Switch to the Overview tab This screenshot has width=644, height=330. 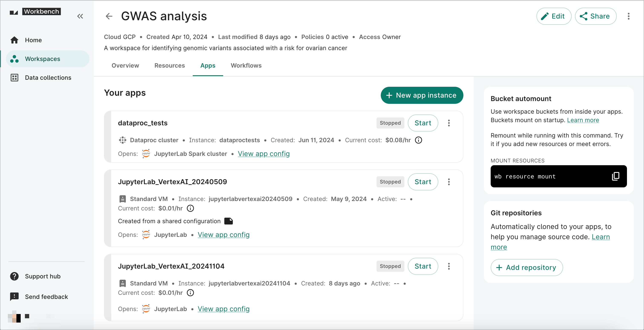click(x=125, y=66)
